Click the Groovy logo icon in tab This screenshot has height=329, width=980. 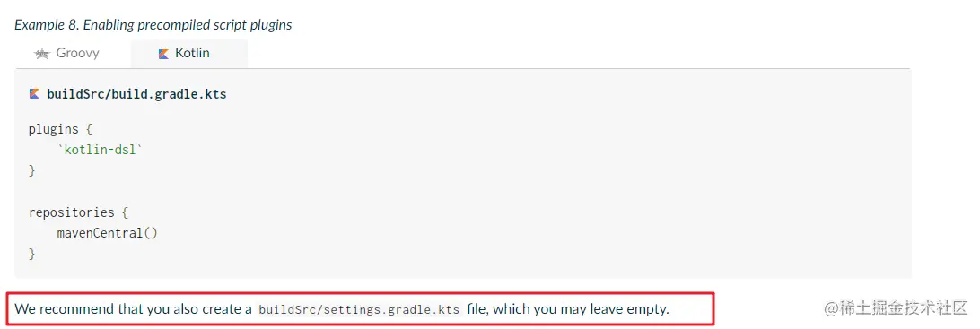pos(42,55)
